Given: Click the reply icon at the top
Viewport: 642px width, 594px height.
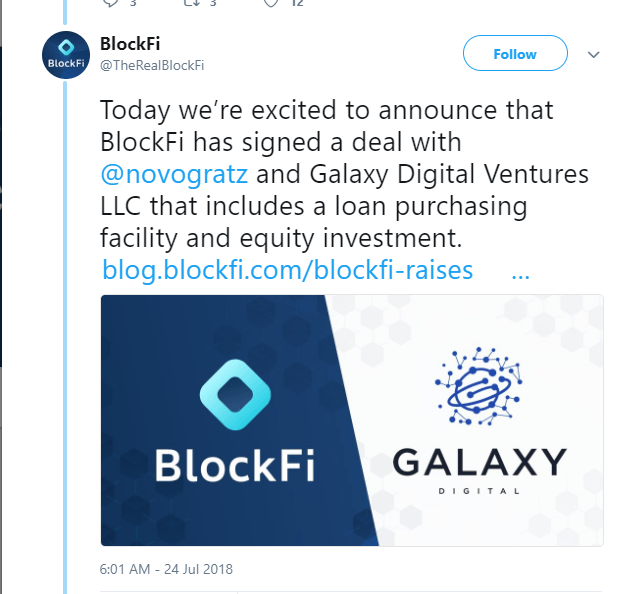Looking at the screenshot, I should click(110, 3).
